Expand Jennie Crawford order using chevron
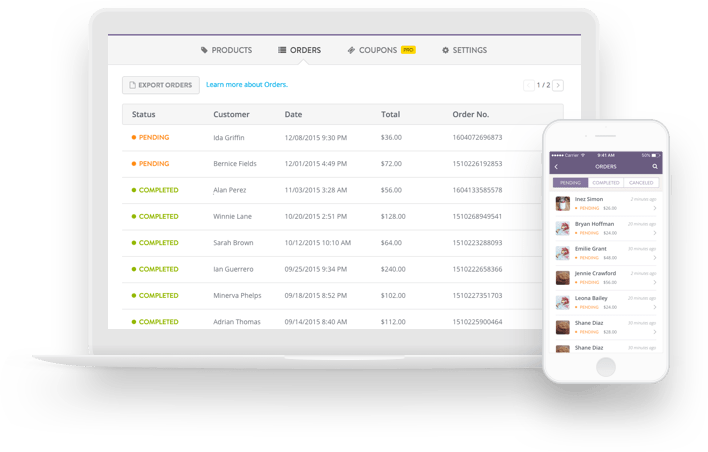 tap(655, 283)
